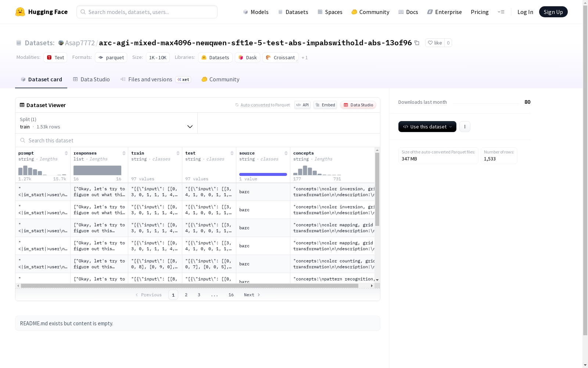Open the Use this dataset dropdown
Image resolution: width=588 pixels, height=368 pixels.
tap(427, 127)
